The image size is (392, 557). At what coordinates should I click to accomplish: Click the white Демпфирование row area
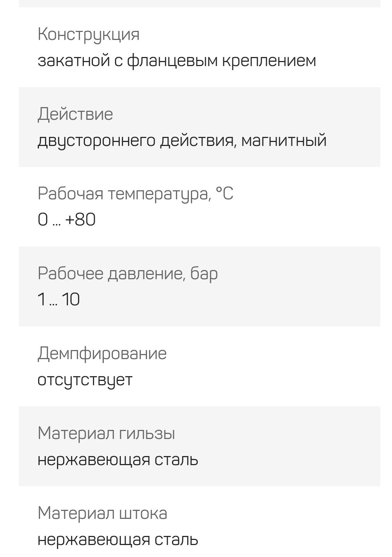[x=200, y=366]
